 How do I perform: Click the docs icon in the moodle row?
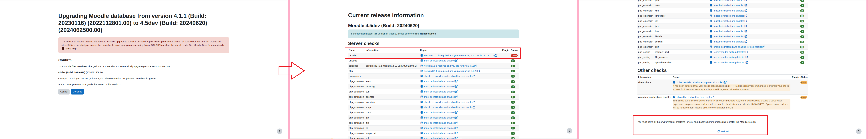click(422, 56)
